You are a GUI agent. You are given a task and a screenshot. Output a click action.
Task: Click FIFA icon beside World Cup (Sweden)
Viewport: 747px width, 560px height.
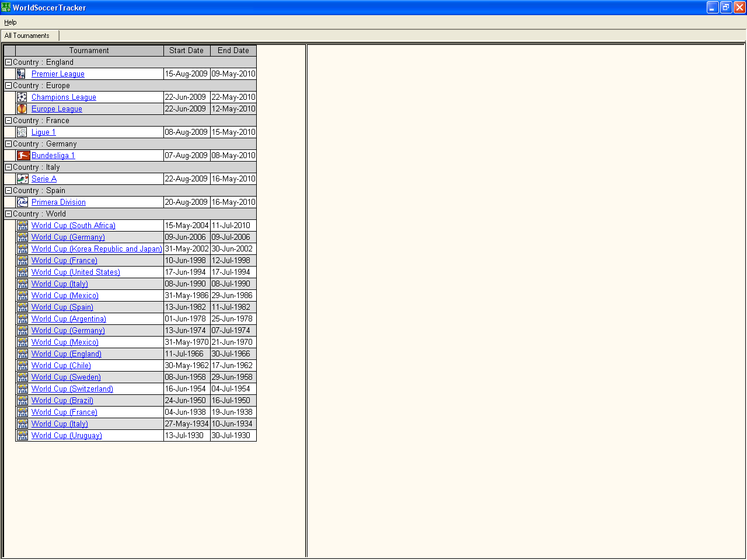(23, 377)
